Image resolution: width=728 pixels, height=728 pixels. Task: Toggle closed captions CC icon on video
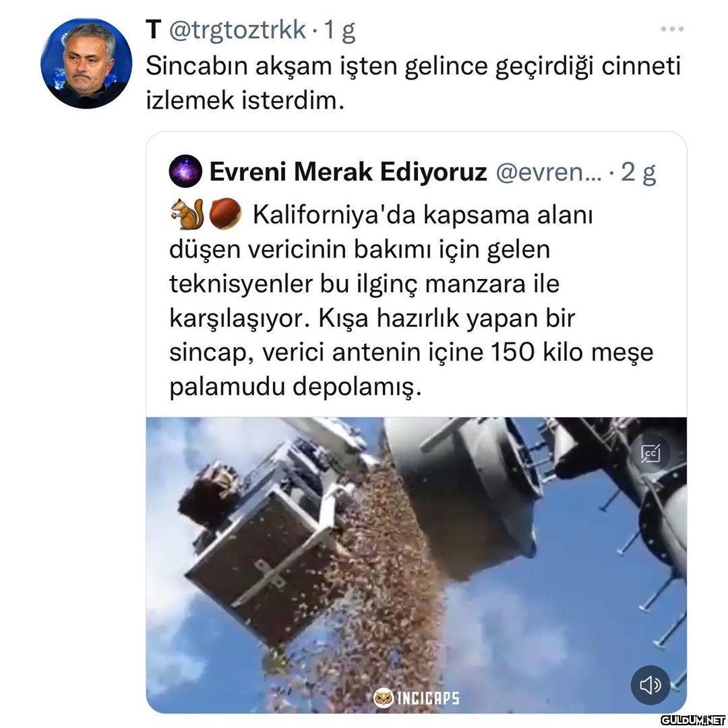pos(650,453)
